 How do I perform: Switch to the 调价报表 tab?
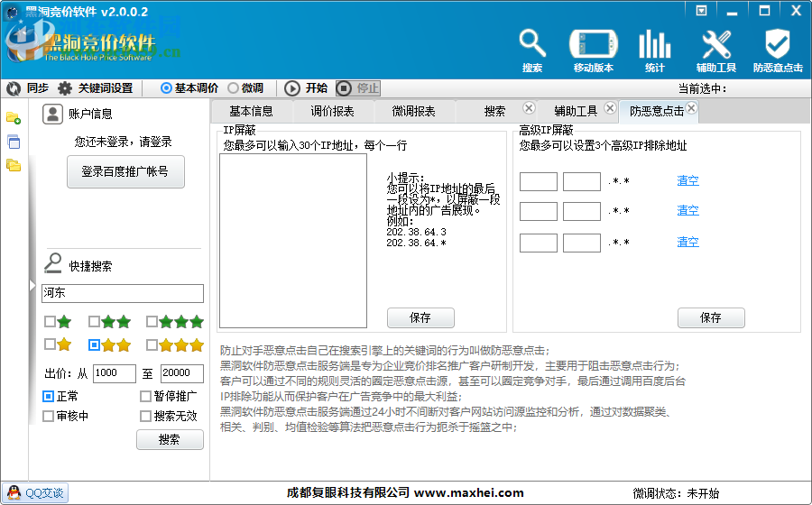(332, 111)
